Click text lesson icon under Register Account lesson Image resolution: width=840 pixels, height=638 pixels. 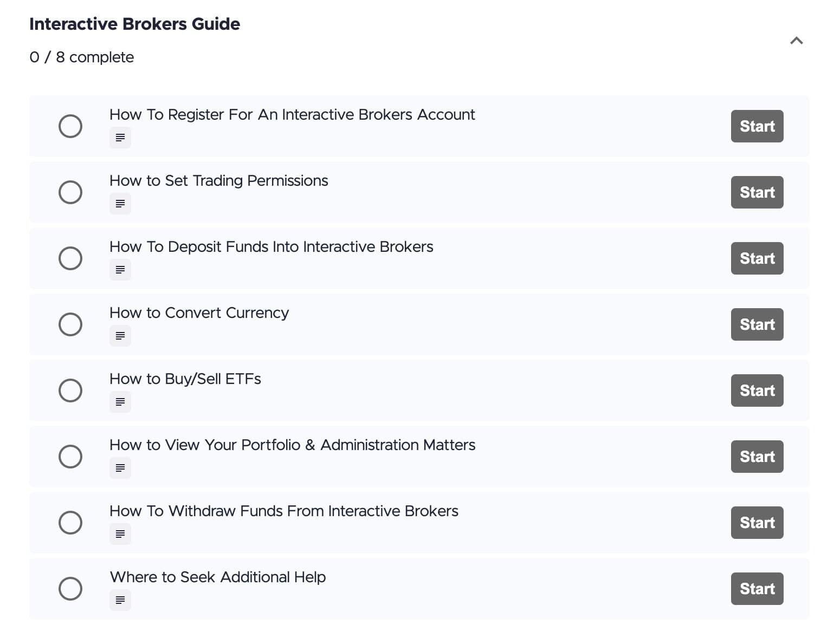(x=120, y=138)
